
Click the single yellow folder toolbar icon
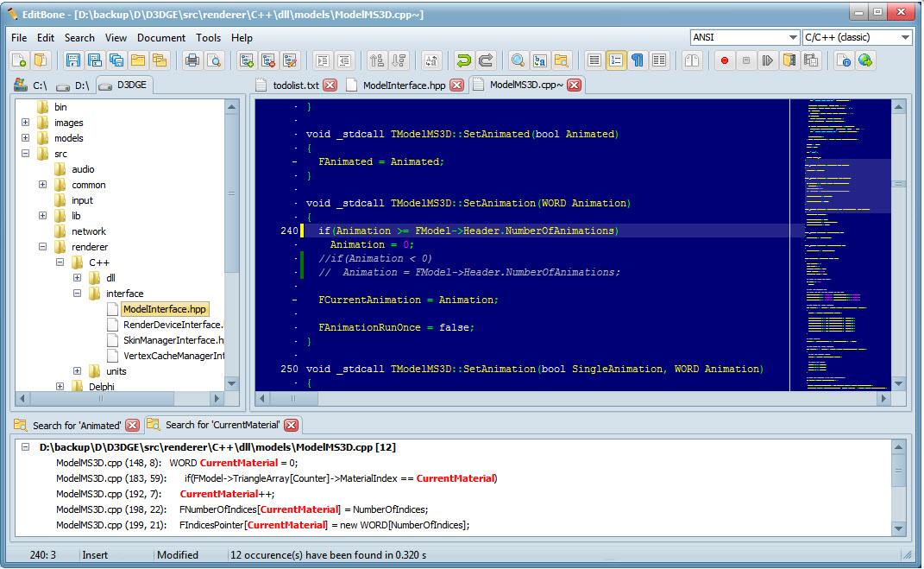click(138, 60)
